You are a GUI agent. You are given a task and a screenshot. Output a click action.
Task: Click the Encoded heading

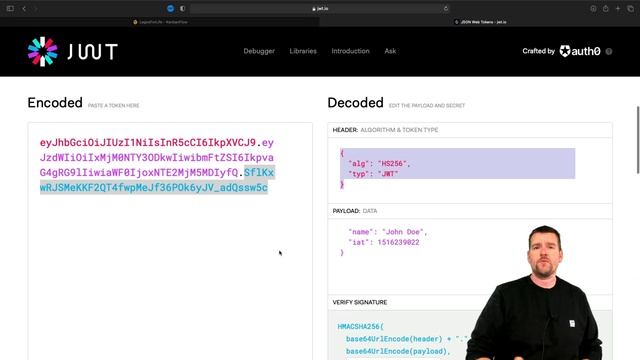coord(55,103)
